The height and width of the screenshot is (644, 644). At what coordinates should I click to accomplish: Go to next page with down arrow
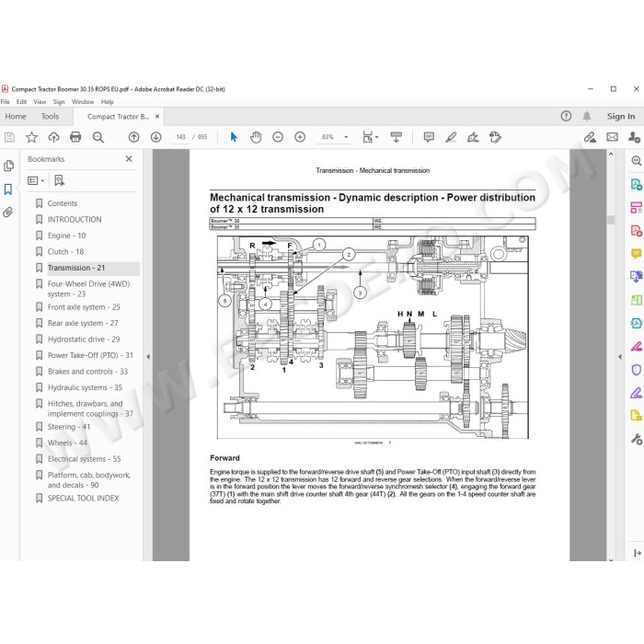(156, 137)
